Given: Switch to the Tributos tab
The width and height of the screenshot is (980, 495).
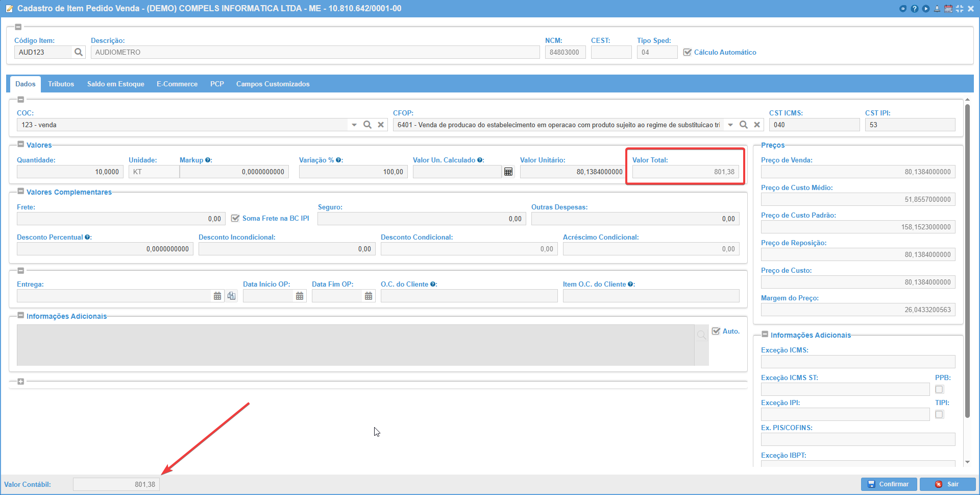Looking at the screenshot, I should click(61, 84).
